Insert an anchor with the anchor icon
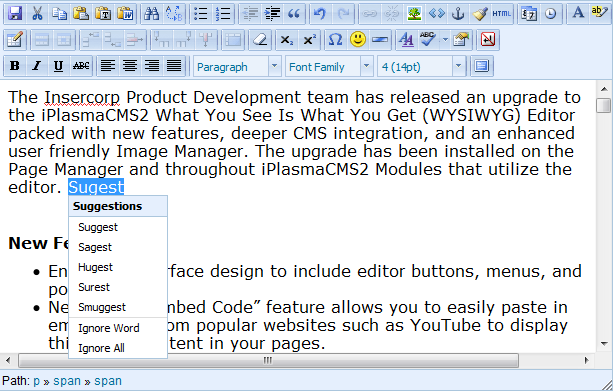The width and height of the screenshot is (613, 392). click(x=458, y=14)
